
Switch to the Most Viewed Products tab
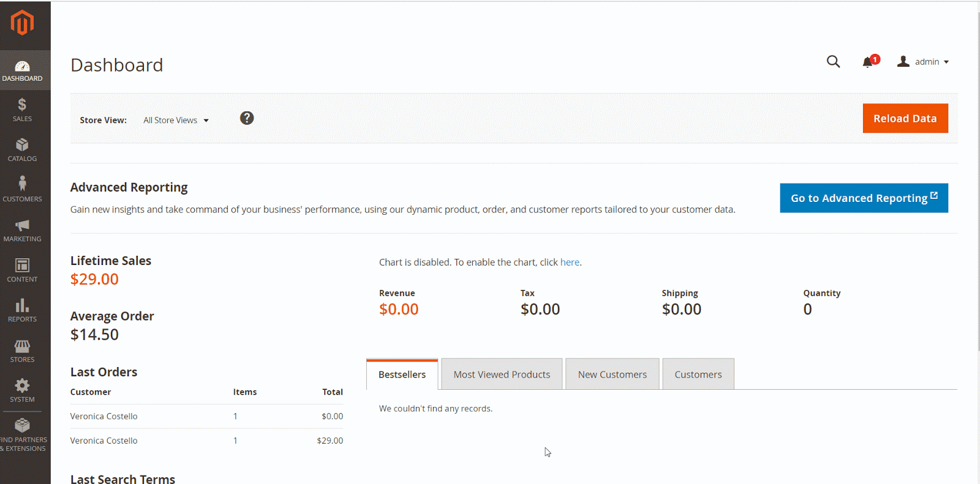pos(502,374)
